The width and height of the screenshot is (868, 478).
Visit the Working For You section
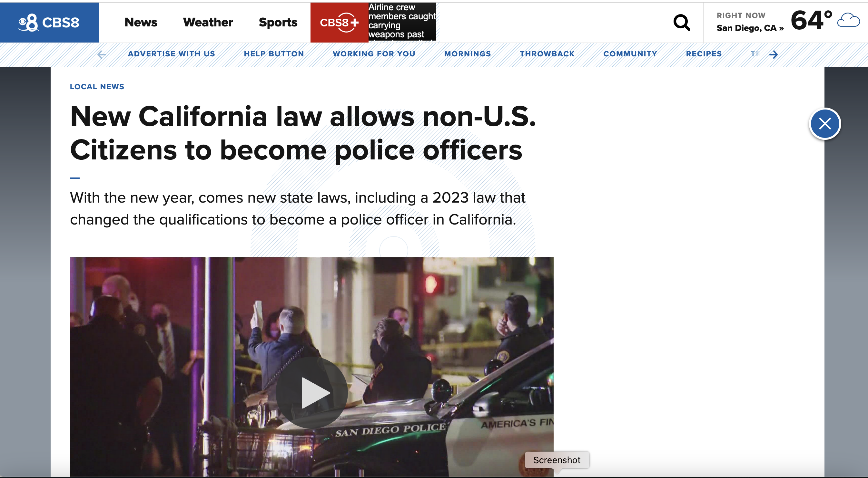coord(374,54)
